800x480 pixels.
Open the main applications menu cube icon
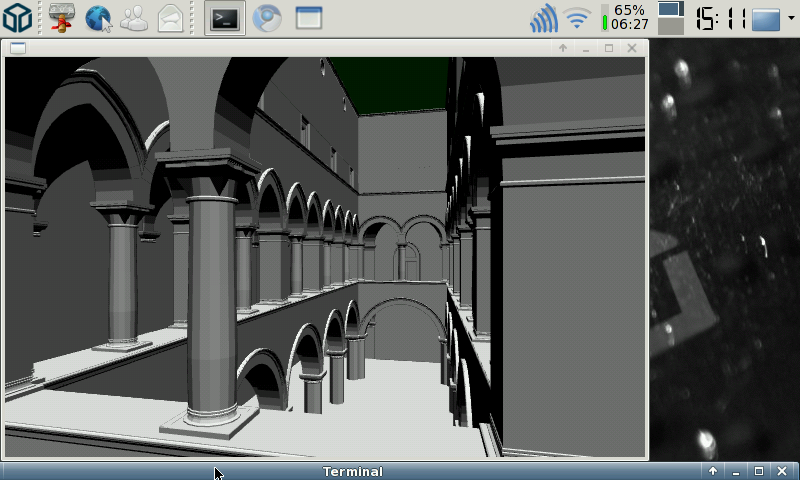tap(17, 17)
